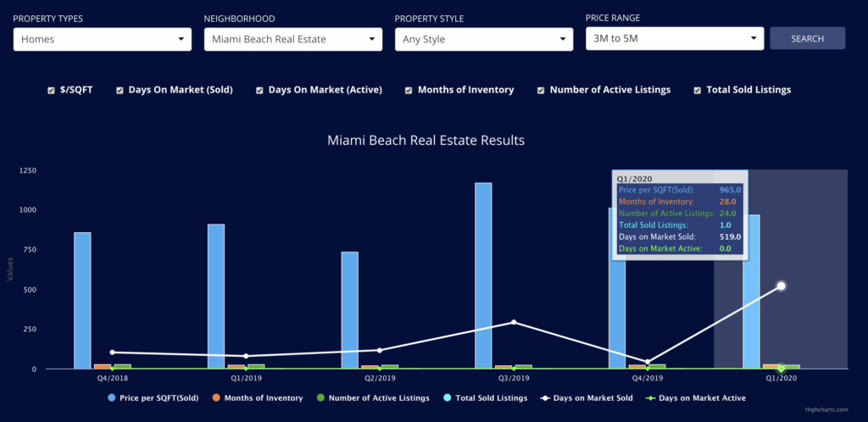Open the Property Types dropdown
The image size is (868, 422).
(x=103, y=39)
